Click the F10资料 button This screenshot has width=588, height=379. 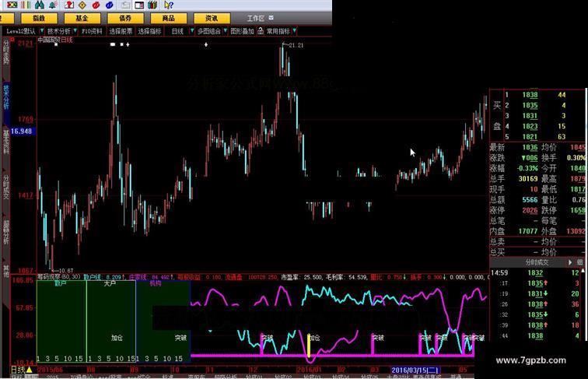point(92,31)
